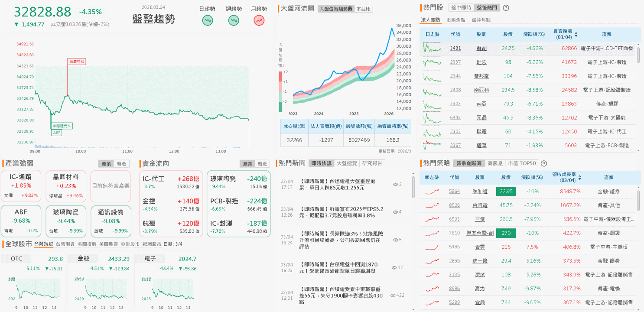644x312 pixels.
Task: Open the help icon beside 市值 TOP50
Action: tap(544, 163)
